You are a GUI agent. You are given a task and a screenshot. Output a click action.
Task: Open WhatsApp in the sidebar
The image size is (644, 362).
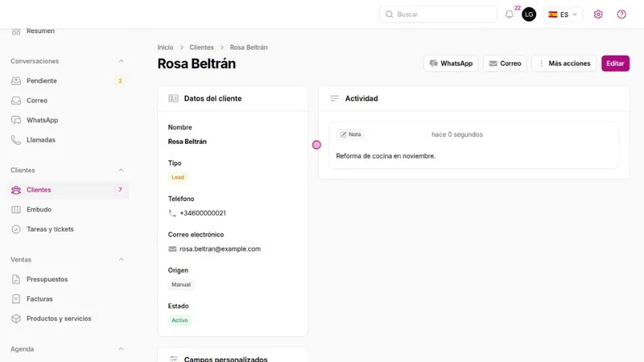(68, 120)
